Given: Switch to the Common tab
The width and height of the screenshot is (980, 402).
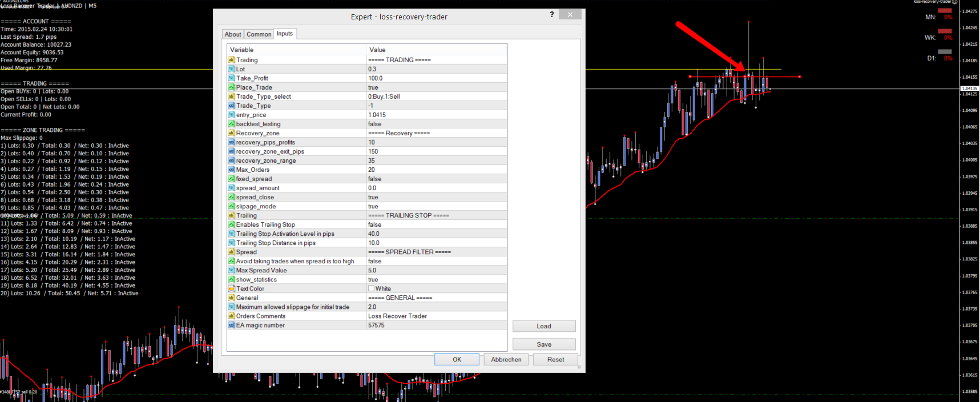Looking at the screenshot, I should 259,34.
